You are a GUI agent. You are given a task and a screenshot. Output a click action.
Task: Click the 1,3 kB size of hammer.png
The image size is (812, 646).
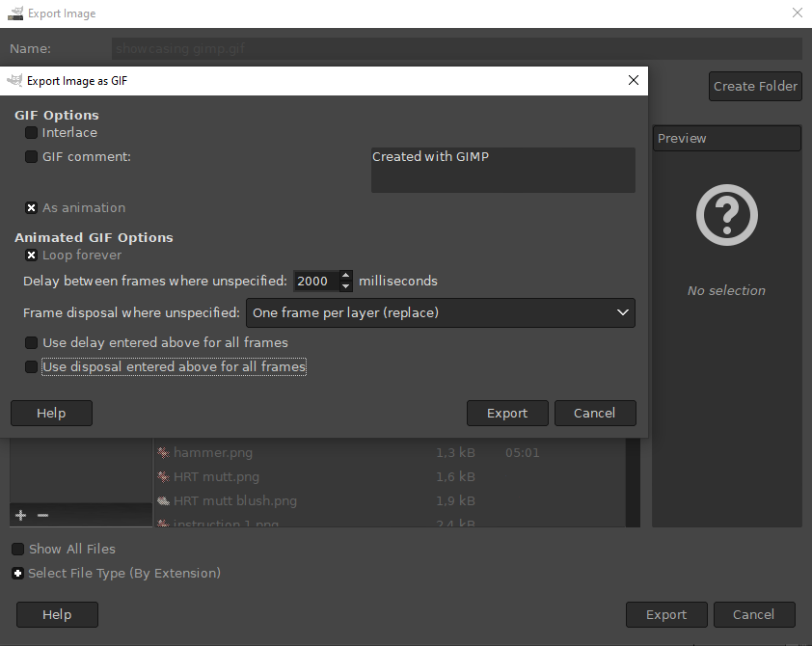coord(455,452)
